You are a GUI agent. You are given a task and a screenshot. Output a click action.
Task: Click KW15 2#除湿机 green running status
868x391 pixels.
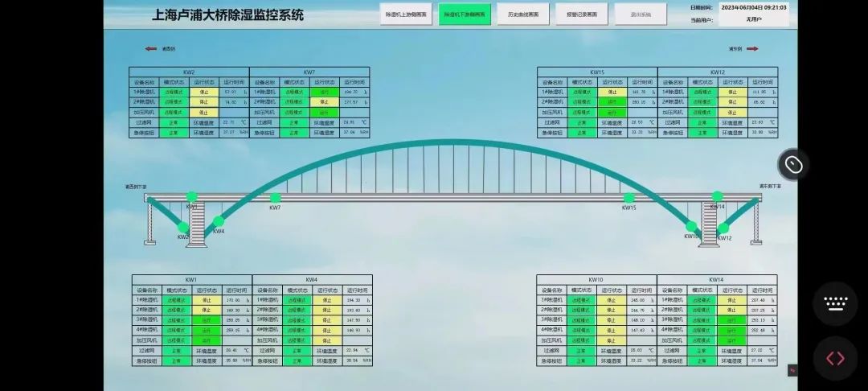612,102
